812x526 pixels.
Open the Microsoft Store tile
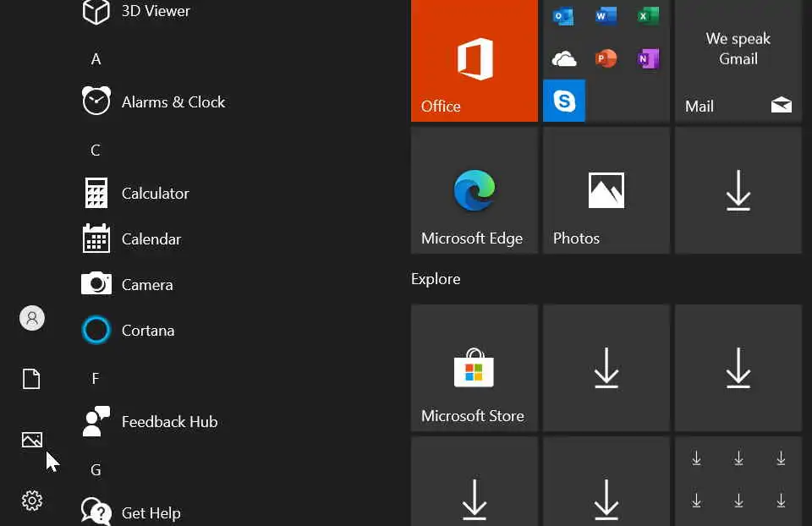pyautogui.click(x=475, y=368)
